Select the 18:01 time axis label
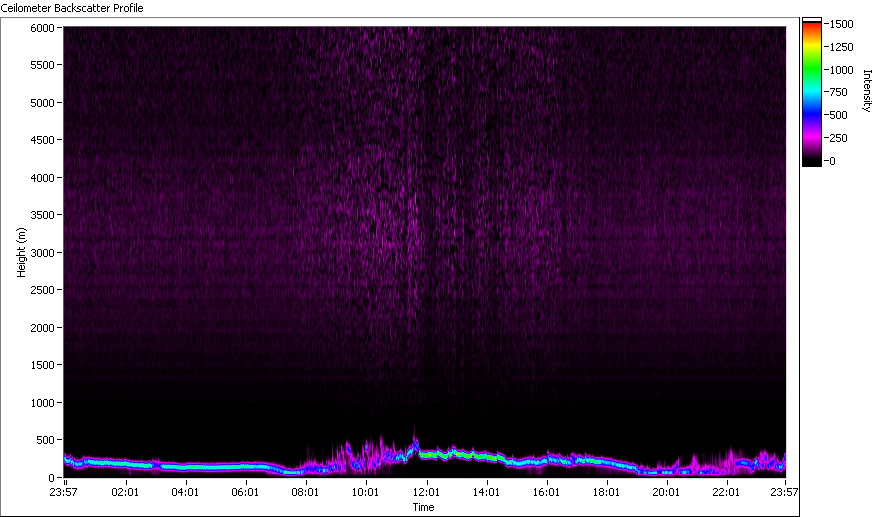 [x=606, y=492]
